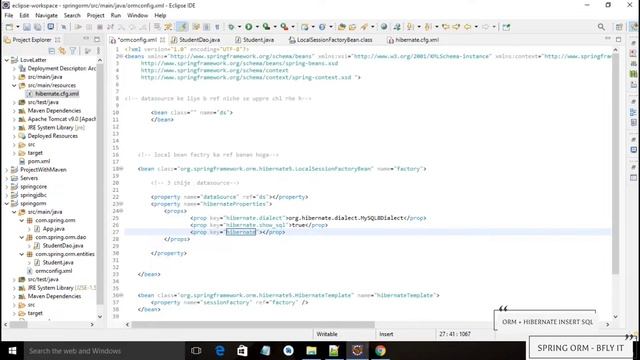Select ormconfig.xml in springorm tree
Screen dimensions: 640x360
point(53,271)
